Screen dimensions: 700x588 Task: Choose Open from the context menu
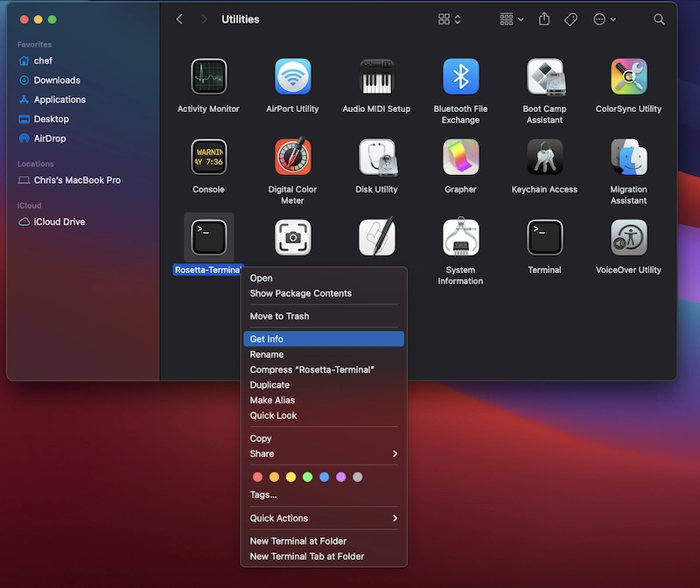pos(324,277)
